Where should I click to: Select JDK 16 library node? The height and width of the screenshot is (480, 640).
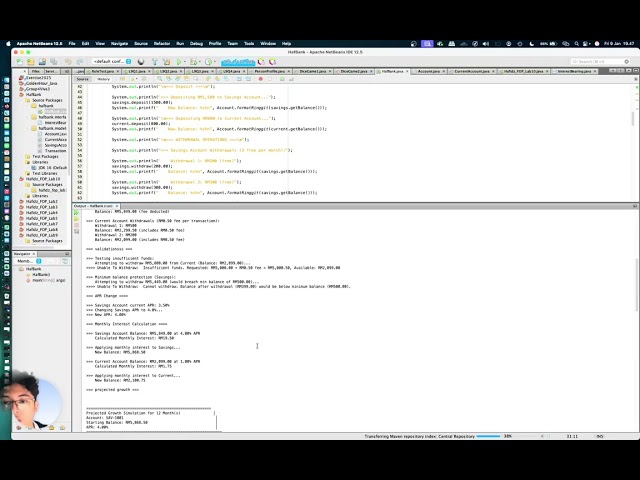(x=52, y=168)
